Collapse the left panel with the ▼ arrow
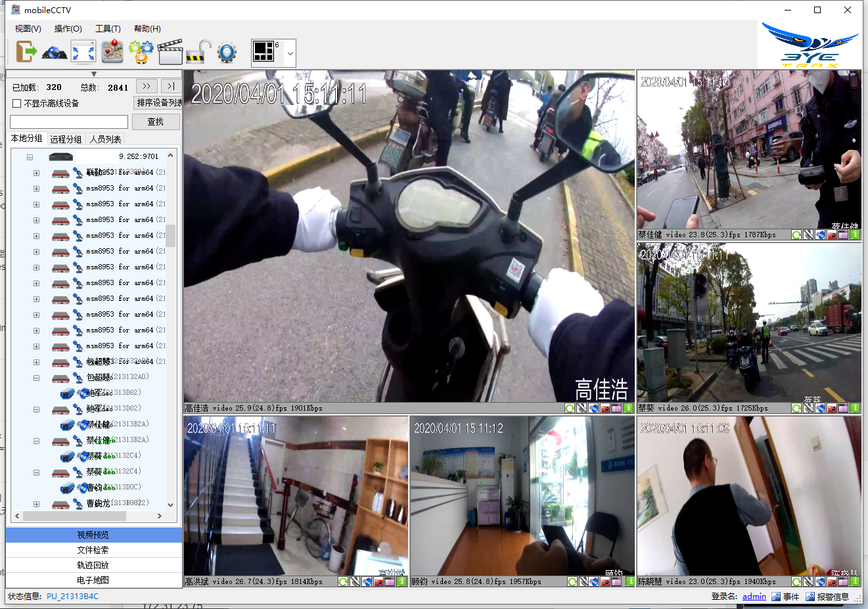Screen dimensions: 868x609 pyautogui.click(x=94, y=74)
